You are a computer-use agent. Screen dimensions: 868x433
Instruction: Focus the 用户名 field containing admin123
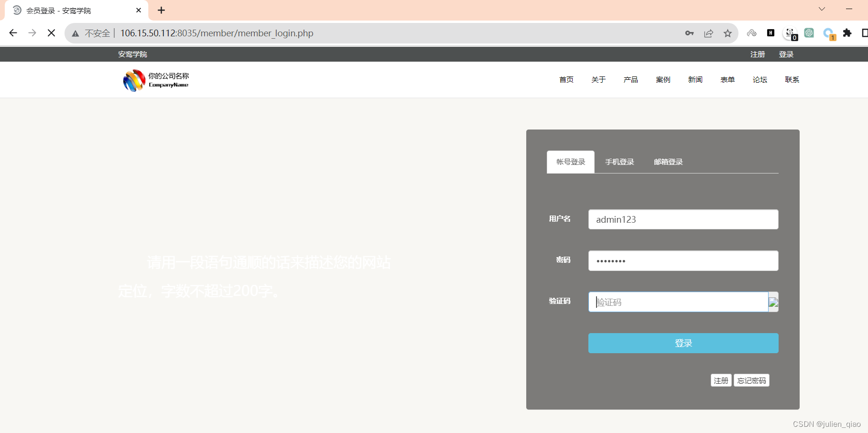pos(684,219)
